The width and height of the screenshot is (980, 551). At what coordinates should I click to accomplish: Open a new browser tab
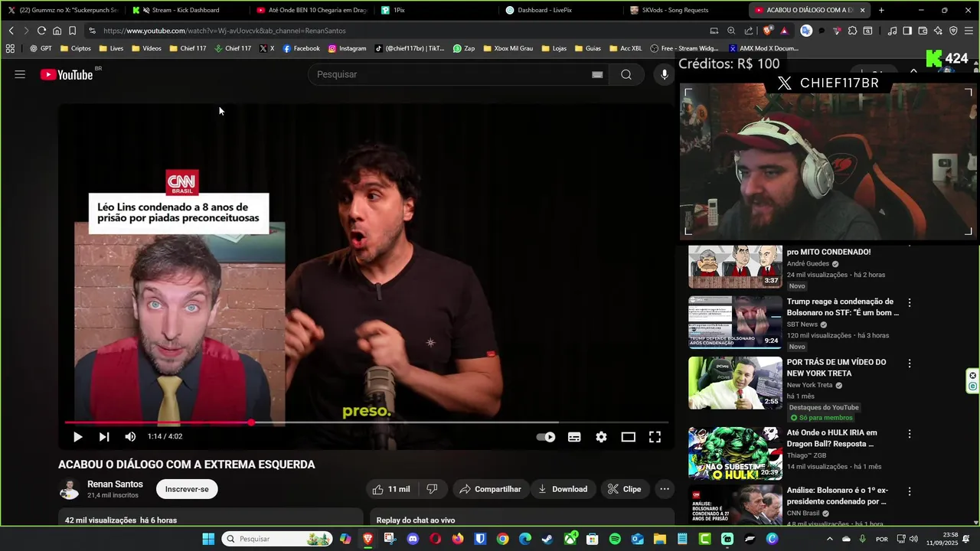(881, 10)
